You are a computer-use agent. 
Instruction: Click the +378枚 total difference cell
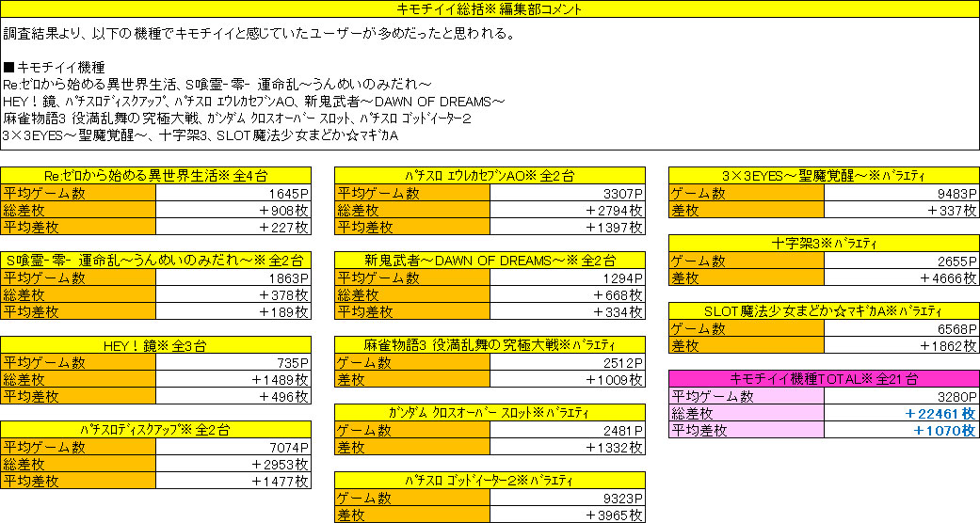[233, 294]
